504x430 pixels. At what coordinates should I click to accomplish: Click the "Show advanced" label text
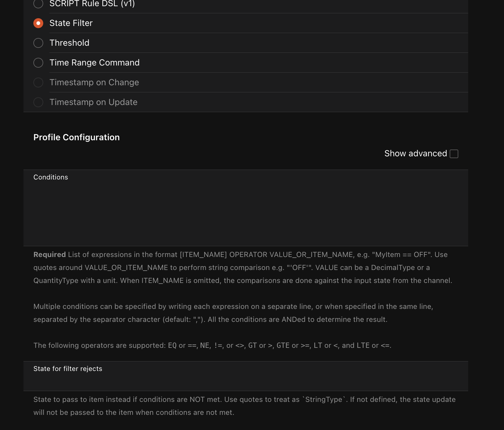[415, 154]
